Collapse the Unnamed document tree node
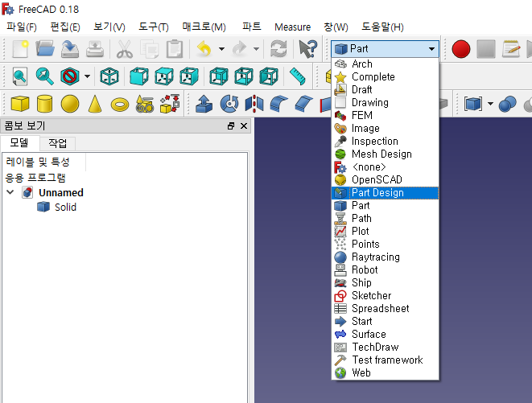Viewport: 532px width, 403px height. tap(10, 192)
